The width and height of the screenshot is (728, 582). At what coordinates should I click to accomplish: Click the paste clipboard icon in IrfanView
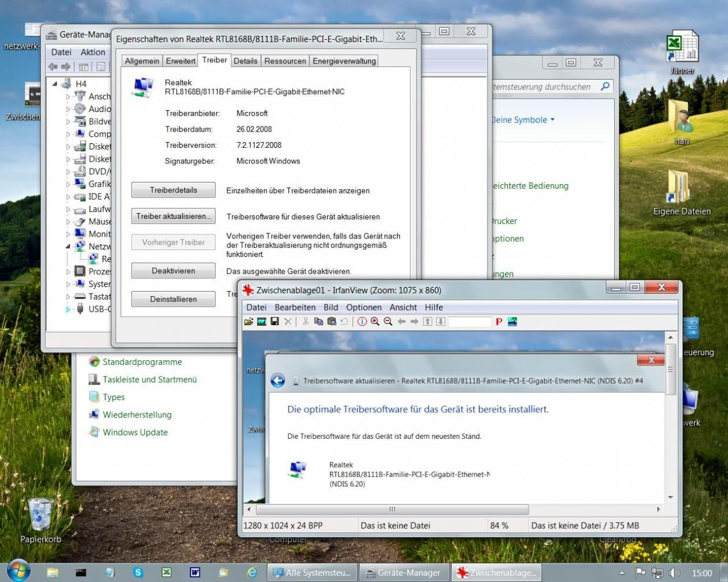click(x=332, y=322)
